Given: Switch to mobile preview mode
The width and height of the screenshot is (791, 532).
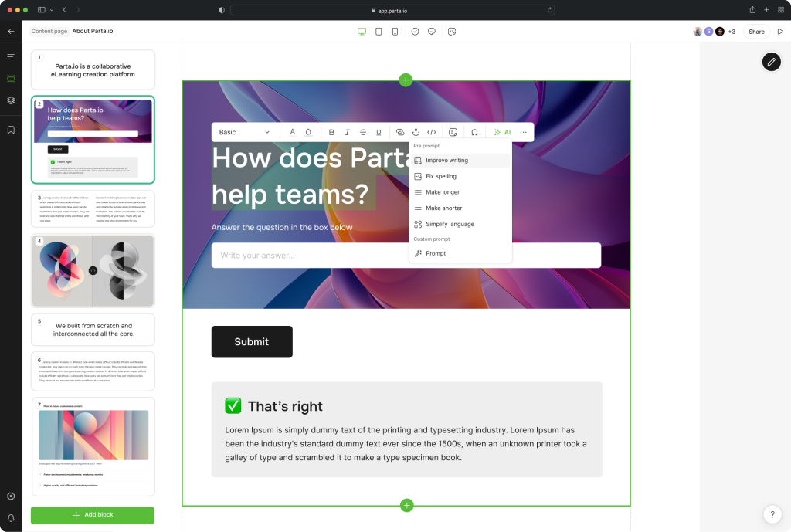Looking at the screenshot, I should coord(395,32).
